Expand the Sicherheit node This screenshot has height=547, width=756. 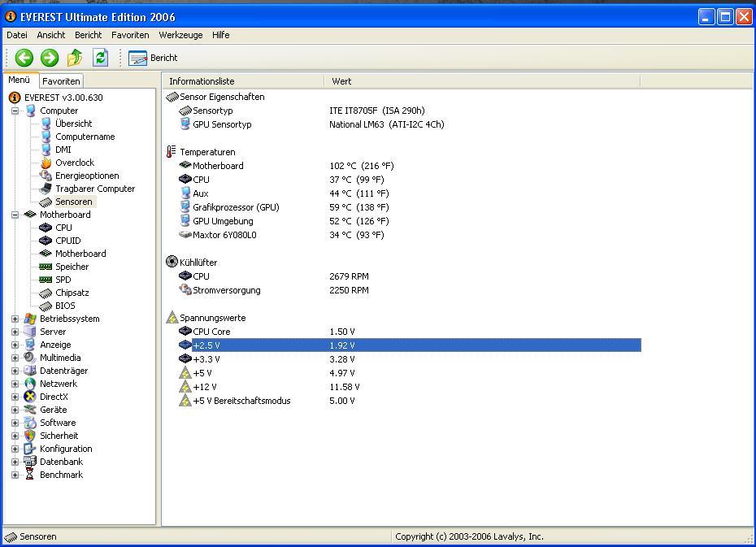(15, 436)
